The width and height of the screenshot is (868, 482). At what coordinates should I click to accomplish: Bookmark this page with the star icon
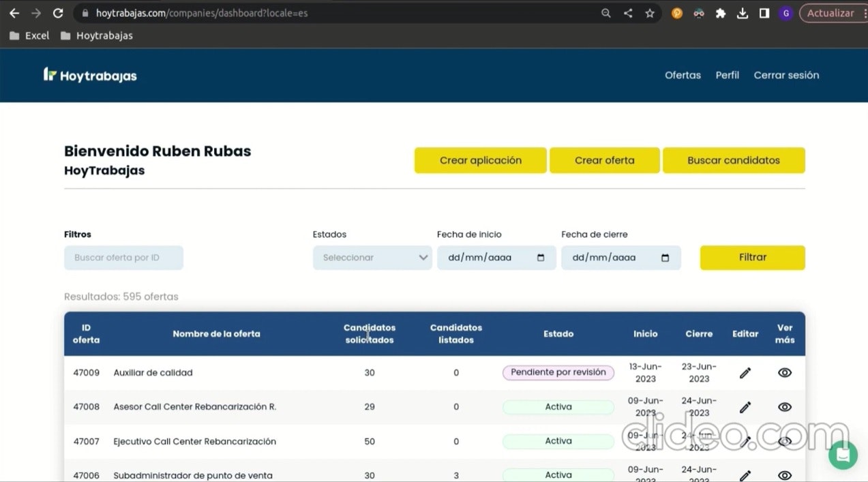[650, 13]
